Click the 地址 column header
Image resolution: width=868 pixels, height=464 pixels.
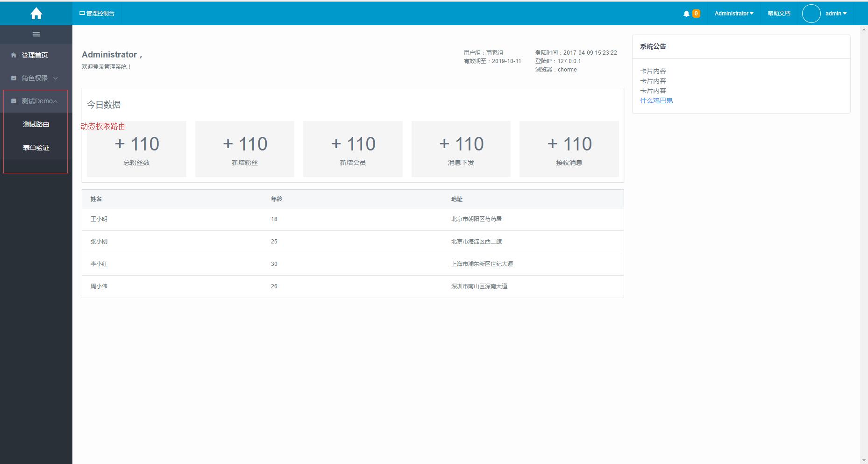click(x=457, y=199)
